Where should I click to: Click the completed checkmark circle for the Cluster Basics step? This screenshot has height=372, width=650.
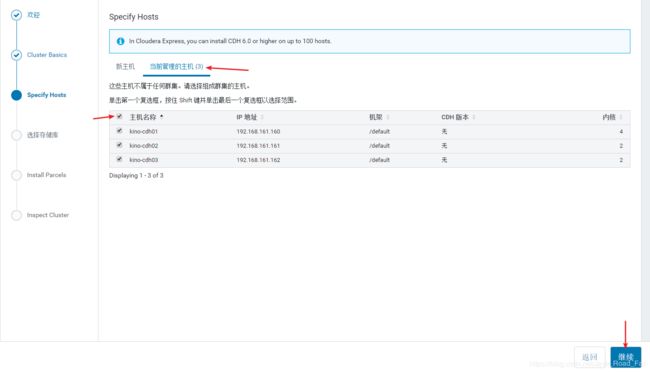tap(16, 55)
